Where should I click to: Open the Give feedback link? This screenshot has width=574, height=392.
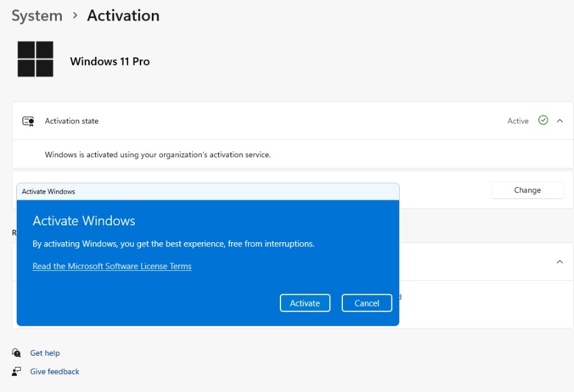tap(54, 371)
